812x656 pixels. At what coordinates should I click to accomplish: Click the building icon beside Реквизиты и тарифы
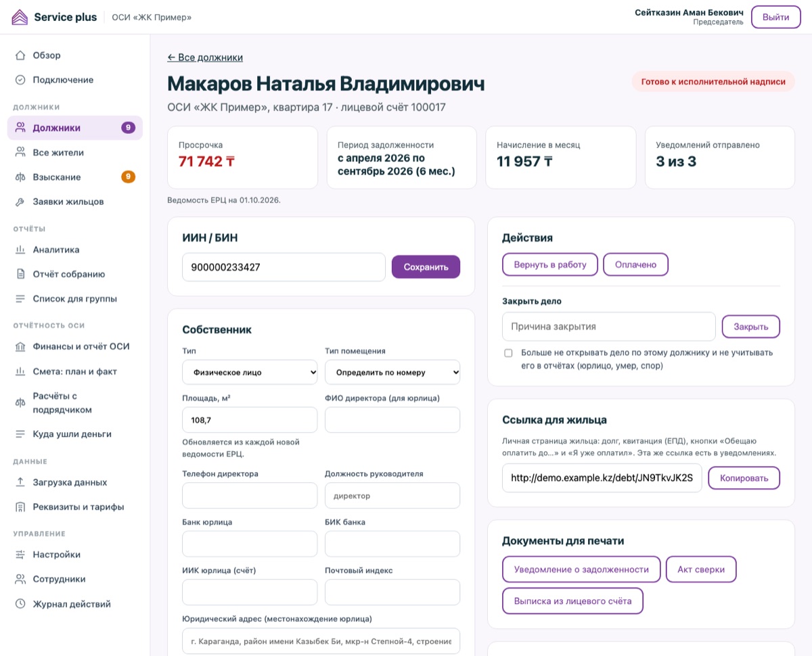[x=20, y=507]
